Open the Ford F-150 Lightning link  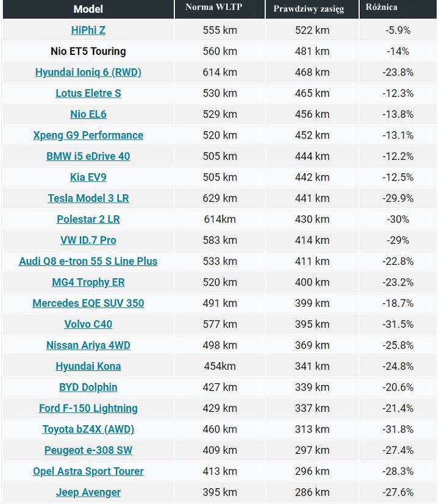tap(88, 408)
